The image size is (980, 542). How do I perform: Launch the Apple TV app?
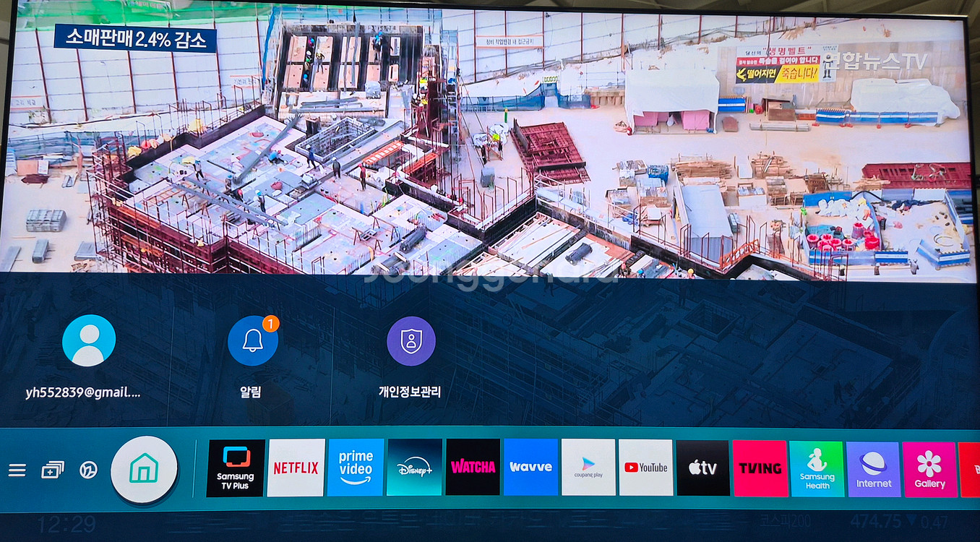pyautogui.click(x=702, y=468)
